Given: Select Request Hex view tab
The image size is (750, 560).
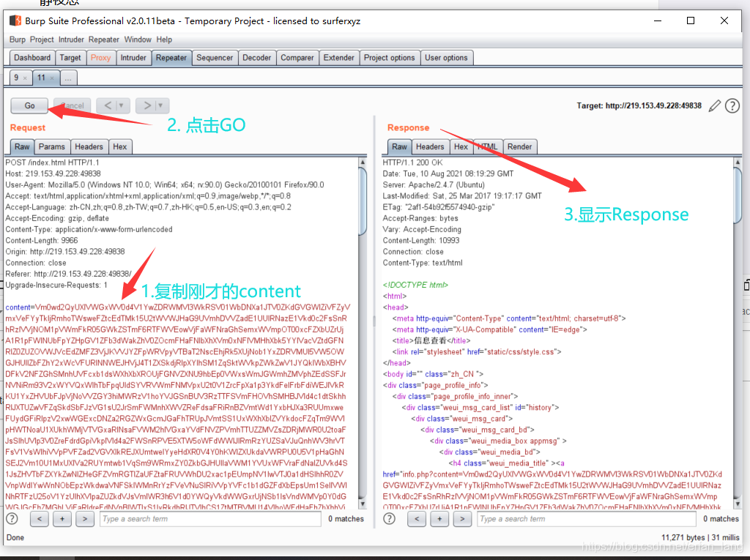Looking at the screenshot, I should pyautogui.click(x=120, y=147).
